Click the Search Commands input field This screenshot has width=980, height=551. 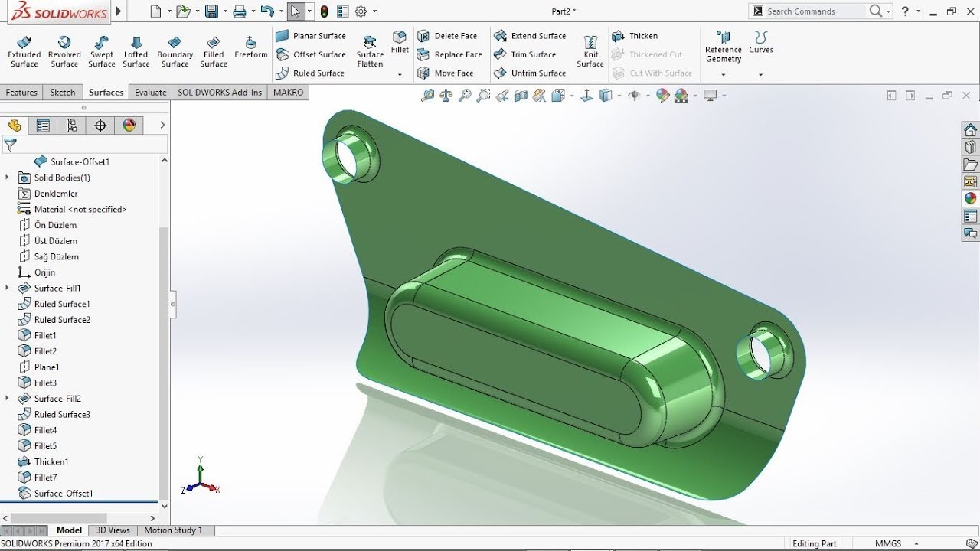(816, 11)
